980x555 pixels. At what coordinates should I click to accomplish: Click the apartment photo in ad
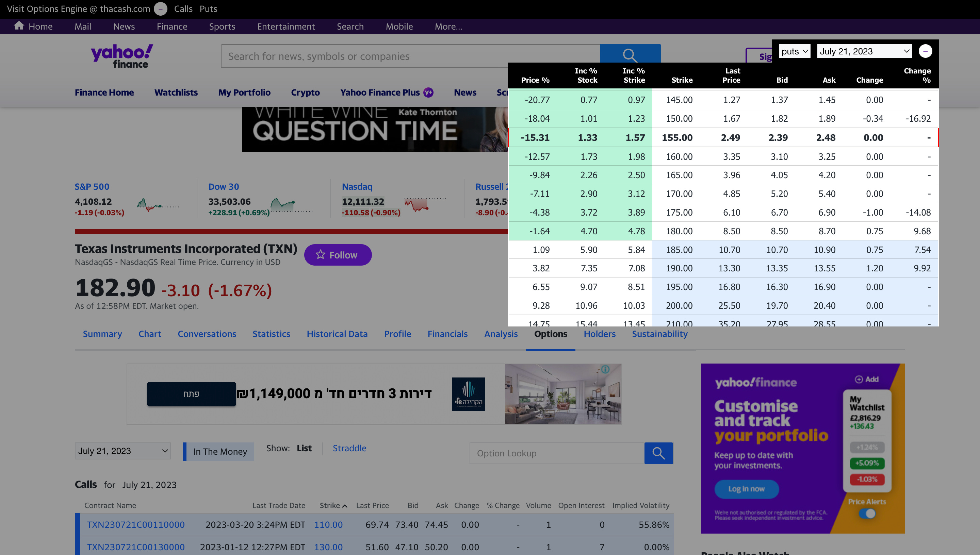click(x=563, y=394)
